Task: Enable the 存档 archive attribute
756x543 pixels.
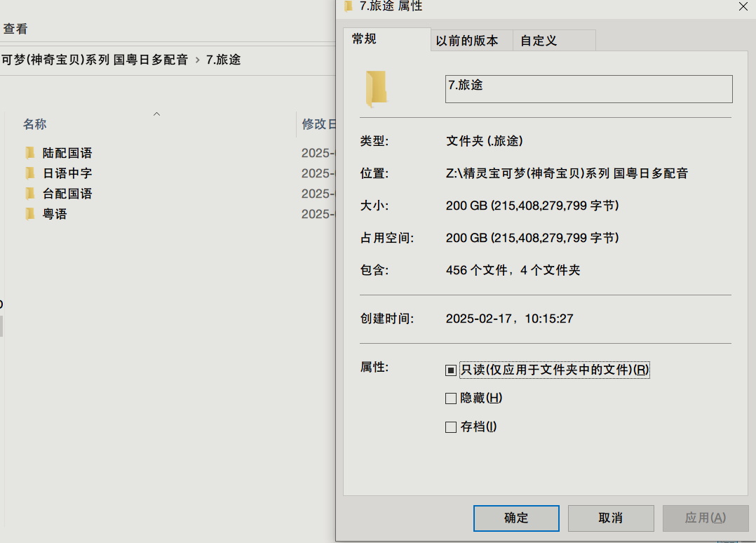Action: [450, 426]
